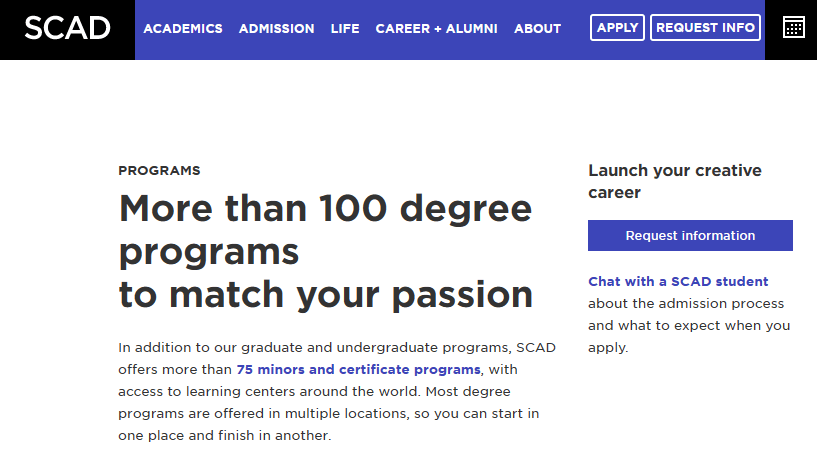Click the Launch your creative career heading

675,181
